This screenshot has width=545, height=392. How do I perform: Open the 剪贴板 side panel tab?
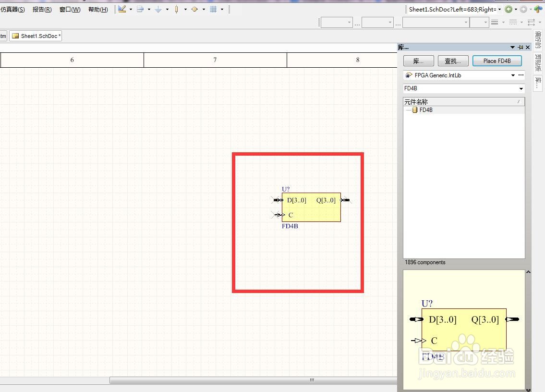(x=538, y=62)
